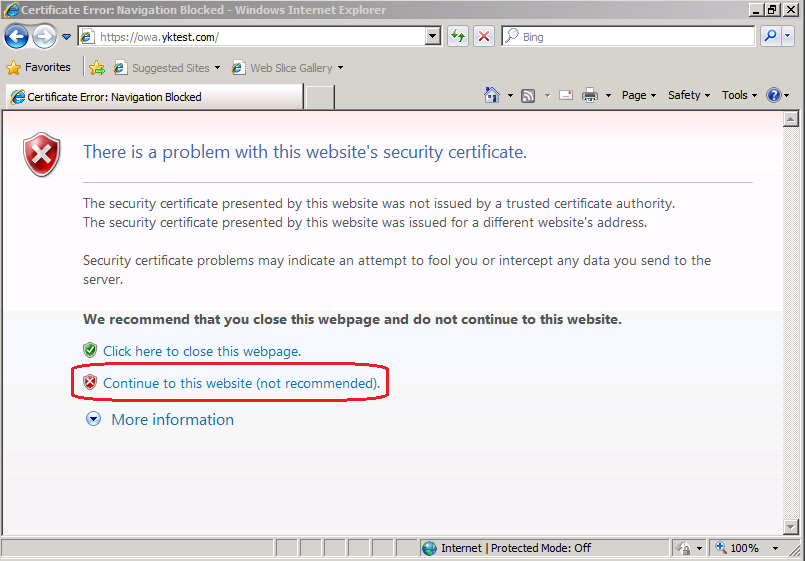The image size is (805, 561).
Task: Open the address bar history dropdown
Action: (433, 37)
